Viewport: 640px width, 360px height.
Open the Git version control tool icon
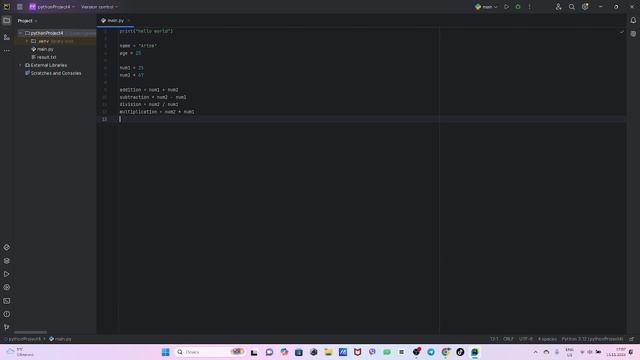[7, 327]
